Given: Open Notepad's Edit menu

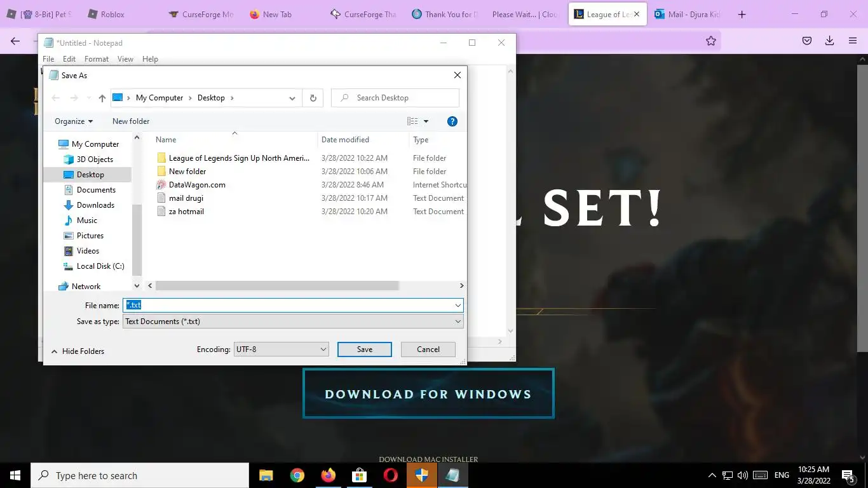Looking at the screenshot, I should pos(69,59).
